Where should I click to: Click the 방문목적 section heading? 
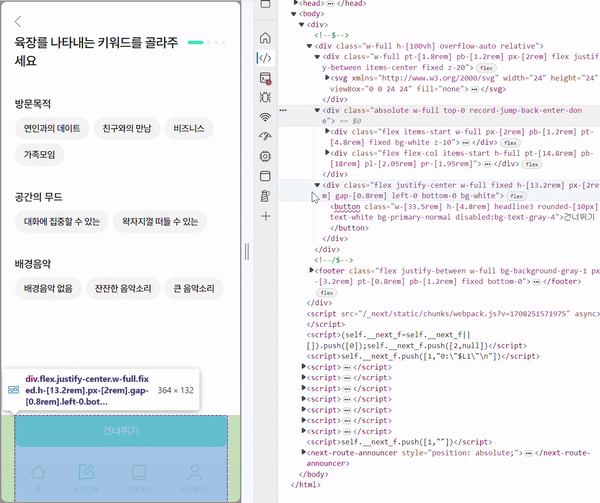33,104
